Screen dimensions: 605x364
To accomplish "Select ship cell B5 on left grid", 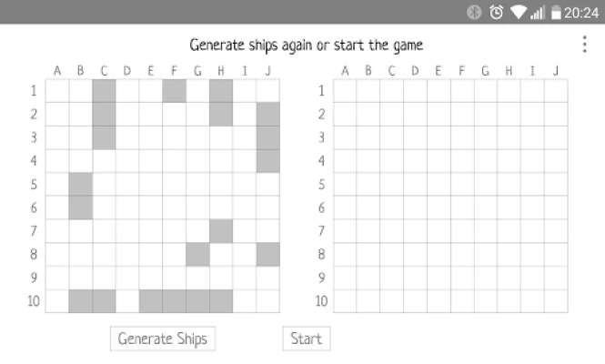I will (x=81, y=185).
